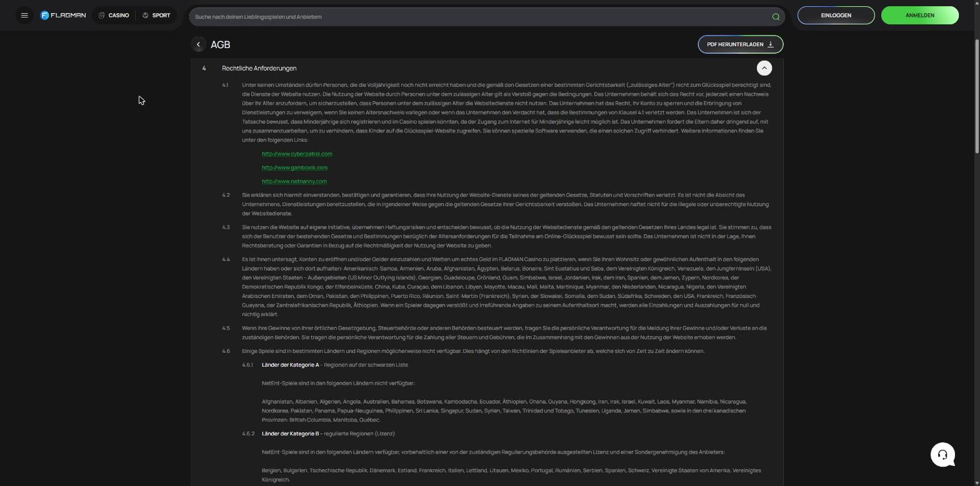
Task: Click the clause number 4.6.1
Action: point(247,365)
